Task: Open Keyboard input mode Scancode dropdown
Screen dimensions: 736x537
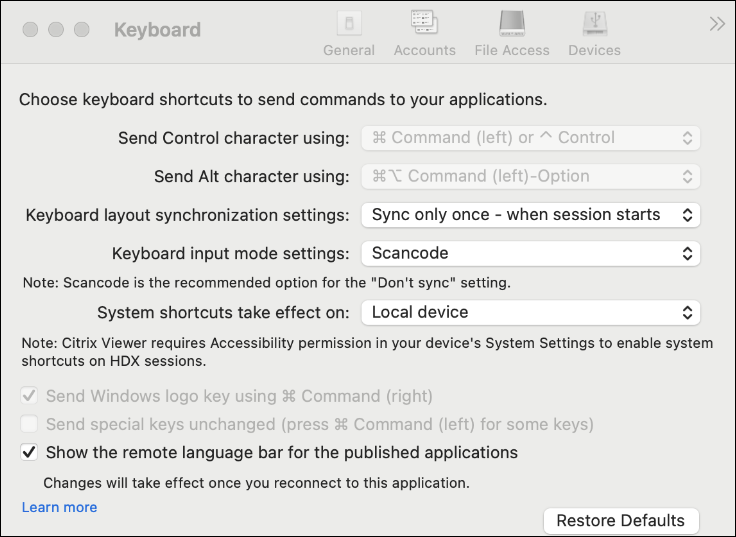Action: click(530, 254)
